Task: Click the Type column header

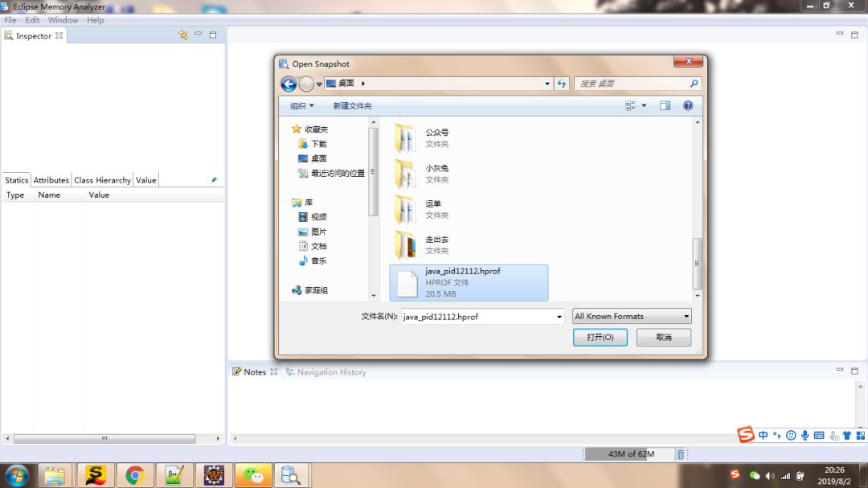Action: pos(15,195)
